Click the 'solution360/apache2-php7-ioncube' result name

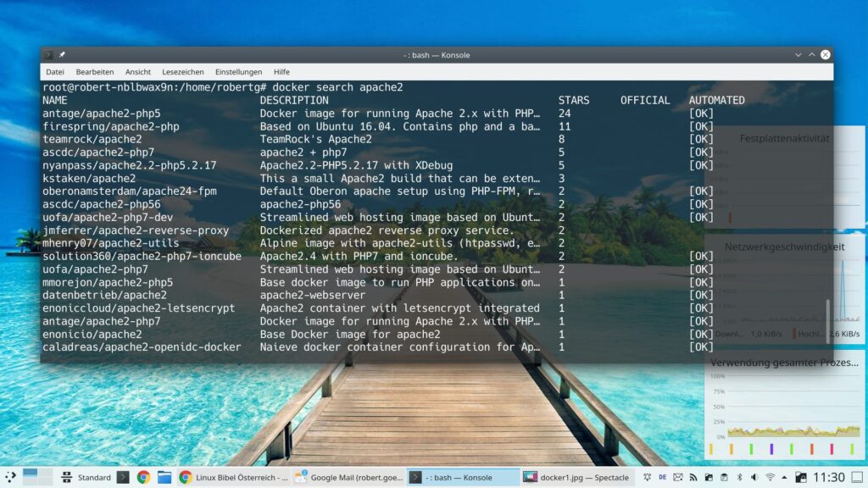coord(142,257)
